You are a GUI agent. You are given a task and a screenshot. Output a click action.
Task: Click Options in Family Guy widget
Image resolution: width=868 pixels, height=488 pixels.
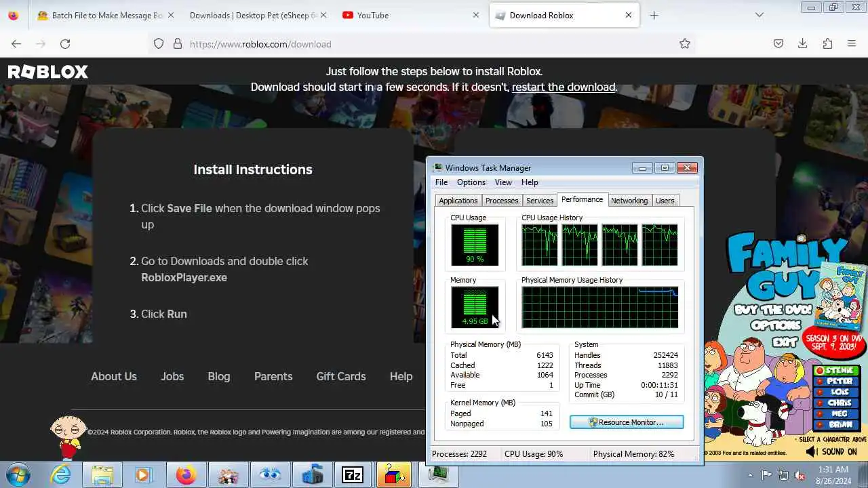pyautogui.click(x=775, y=325)
